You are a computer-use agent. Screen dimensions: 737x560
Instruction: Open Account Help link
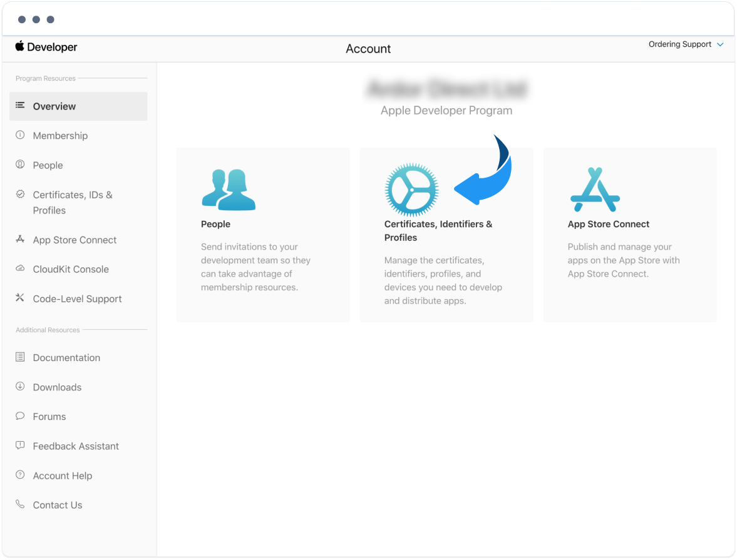[63, 476]
